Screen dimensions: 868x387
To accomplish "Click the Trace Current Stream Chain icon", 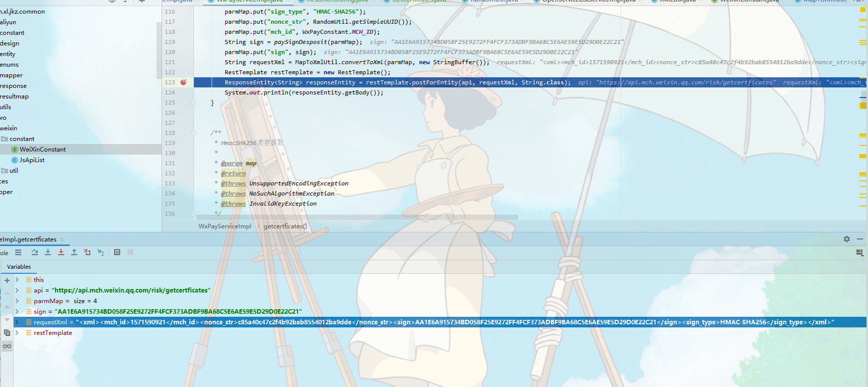I will (130, 252).
